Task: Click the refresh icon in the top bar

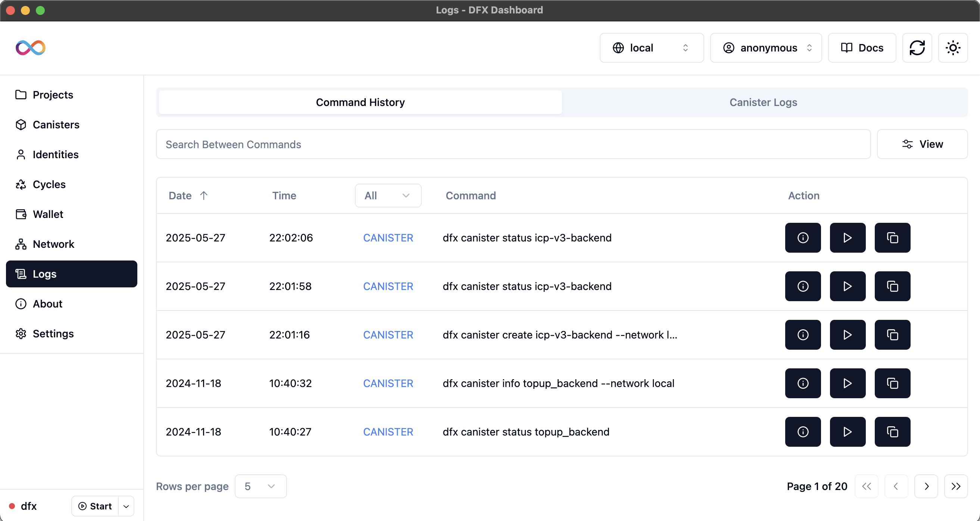Action: (917, 47)
